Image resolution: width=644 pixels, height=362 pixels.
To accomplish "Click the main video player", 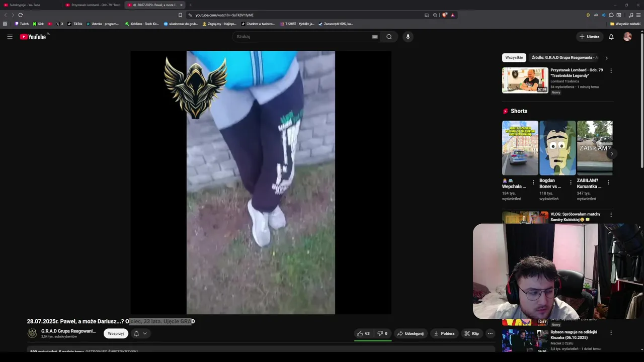I will 261,183.
